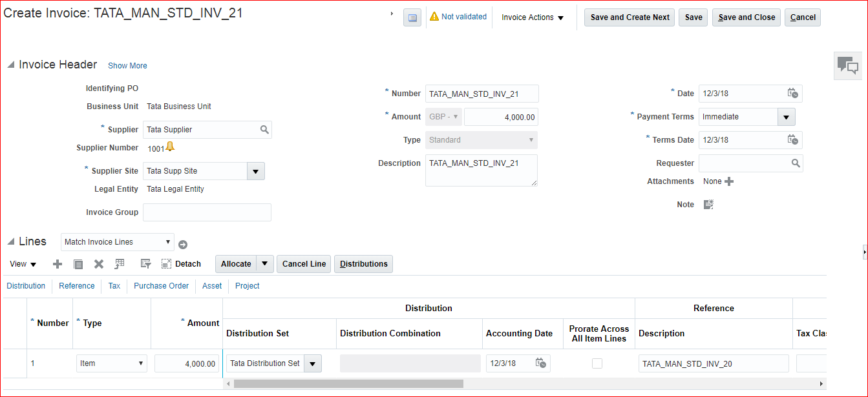
Task: Open the Invoice Actions menu
Action: (533, 17)
